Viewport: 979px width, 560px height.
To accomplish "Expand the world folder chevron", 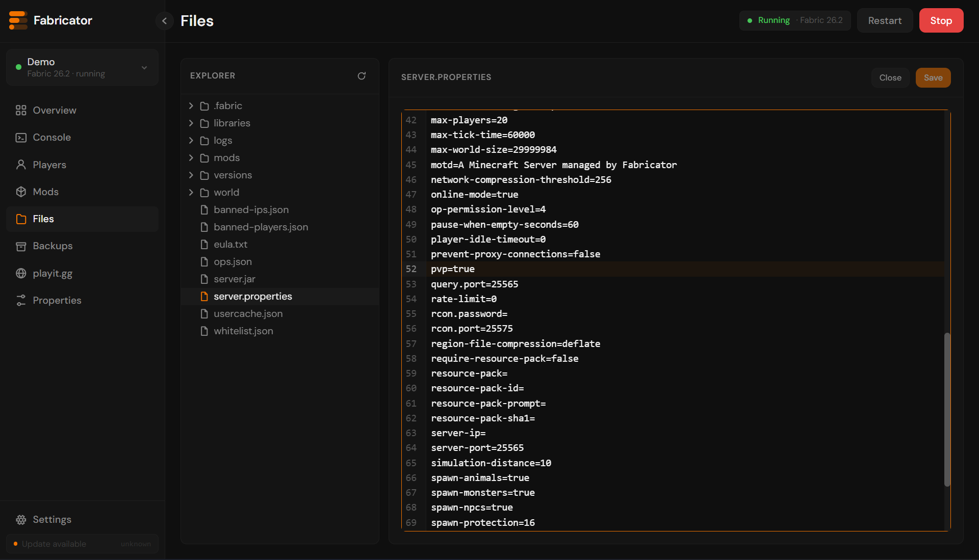I will 191,193.
